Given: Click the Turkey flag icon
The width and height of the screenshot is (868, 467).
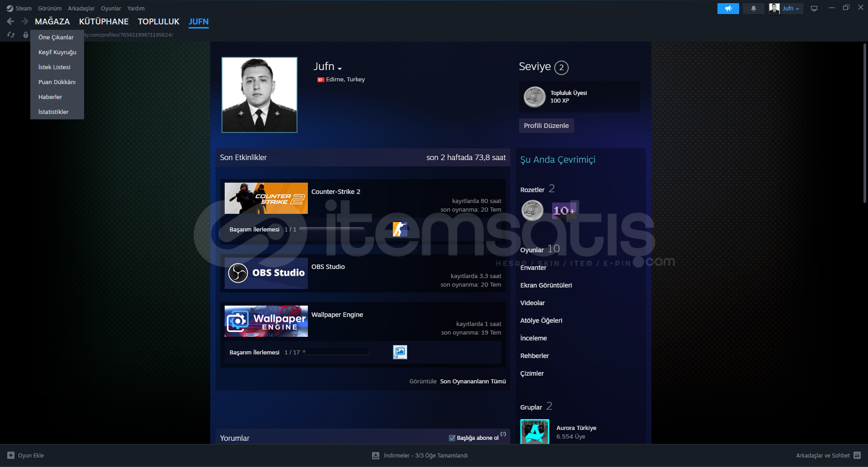Looking at the screenshot, I should tap(321, 80).
